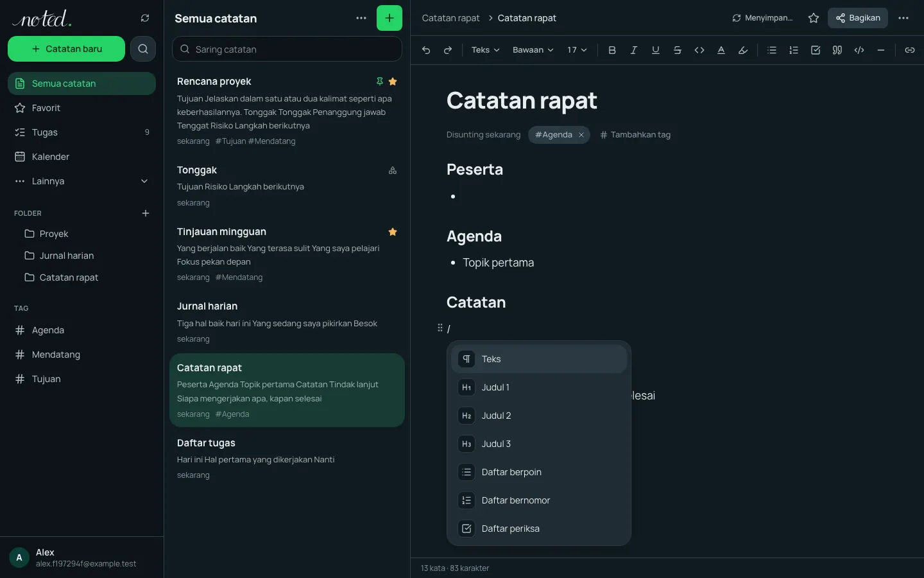
Task: Choose Daftar periksa from the slash menu
Action: pyautogui.click(x=539, y=529)
